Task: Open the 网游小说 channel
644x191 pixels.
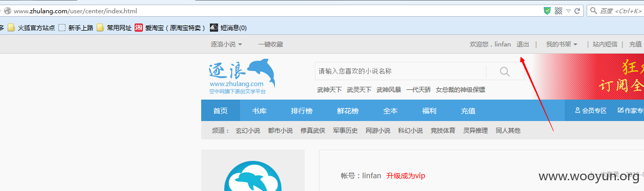Action: point(378,131)
